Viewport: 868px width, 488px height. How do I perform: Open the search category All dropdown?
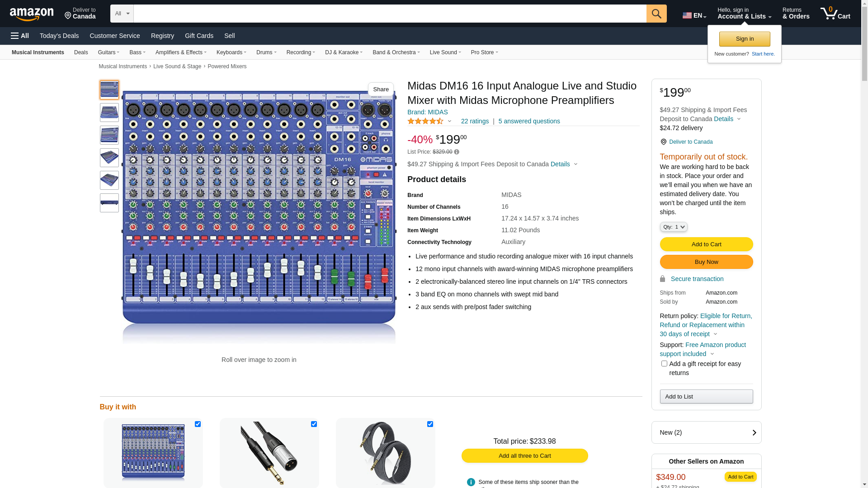[x=122, y=14]
